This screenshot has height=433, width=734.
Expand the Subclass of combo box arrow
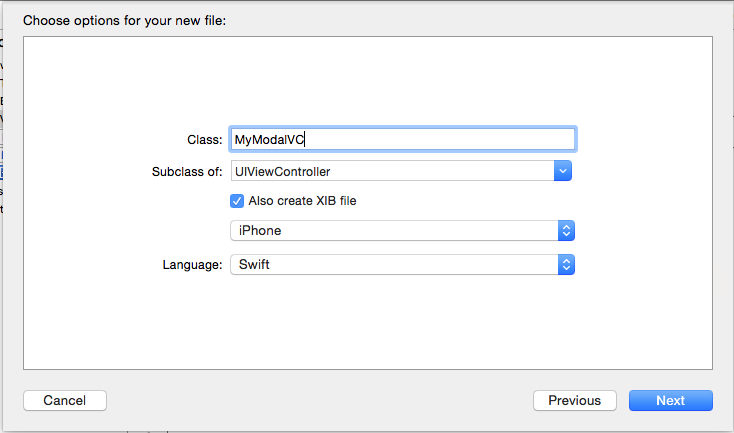[564, 171]
